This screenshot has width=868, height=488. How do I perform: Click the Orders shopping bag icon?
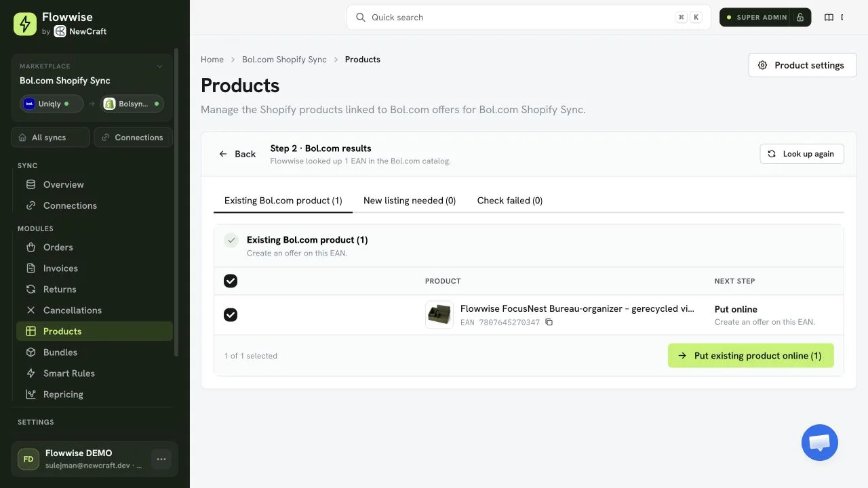(31, 247)
